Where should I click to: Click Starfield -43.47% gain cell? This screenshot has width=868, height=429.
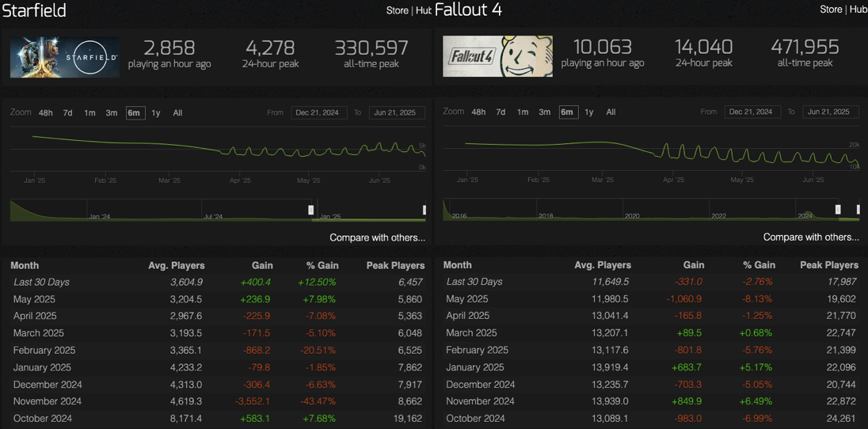(x=318, y=401)
